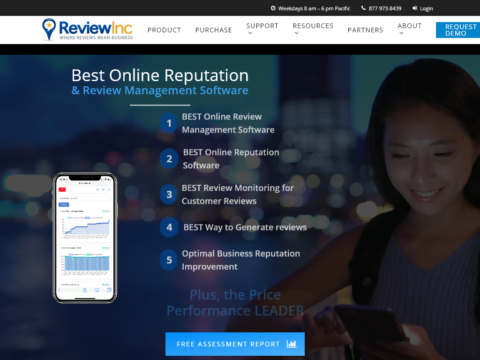Click 'BEST Online Reputation Software' text
This screenshot has height=360, width=480.
pos(231,159)
